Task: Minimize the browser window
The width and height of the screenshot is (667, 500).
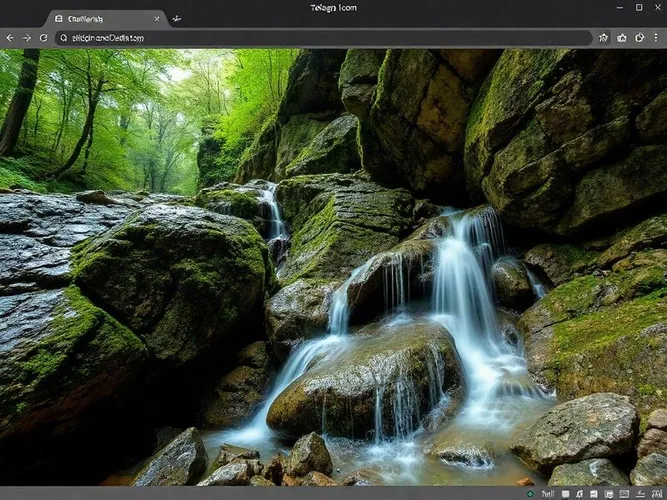Action: pyautogui.click(x=620, y=8)
